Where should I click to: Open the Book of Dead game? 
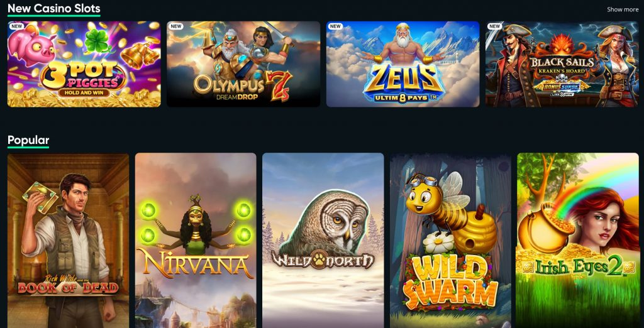[68, 241]
